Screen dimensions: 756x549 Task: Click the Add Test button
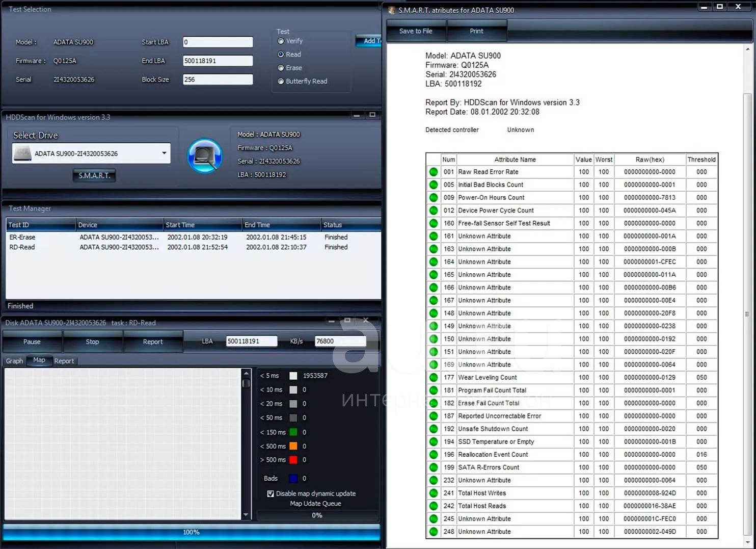click(x=369, y=41)
